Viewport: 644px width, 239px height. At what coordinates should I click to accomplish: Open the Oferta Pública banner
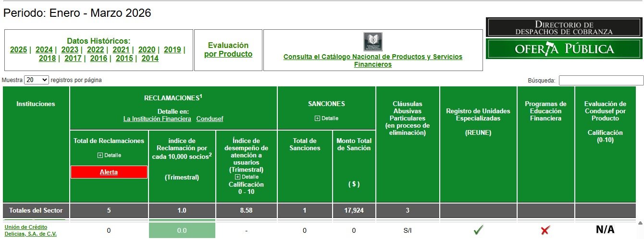[x=564, y=49]
